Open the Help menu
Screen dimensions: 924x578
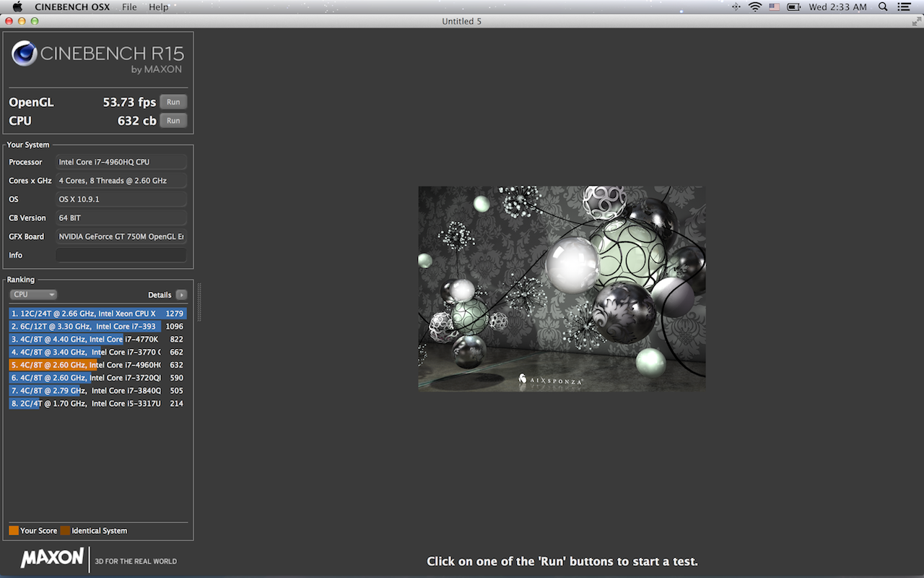[159, 7]
